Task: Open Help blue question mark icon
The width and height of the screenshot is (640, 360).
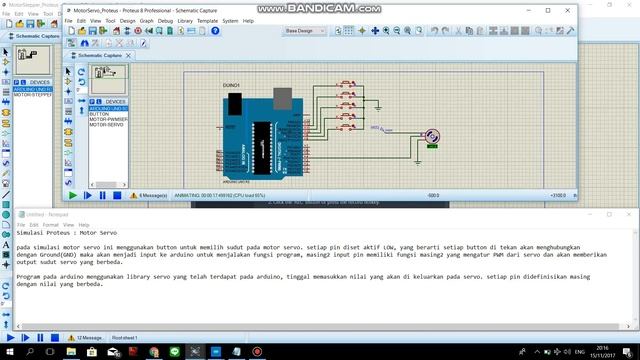Action: (215, 31)
